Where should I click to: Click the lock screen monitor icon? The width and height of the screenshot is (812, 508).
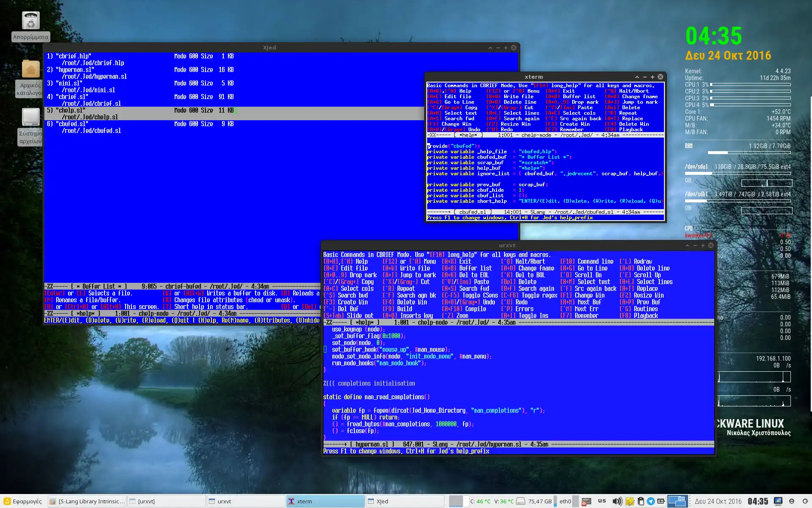[x=778, y=501]
